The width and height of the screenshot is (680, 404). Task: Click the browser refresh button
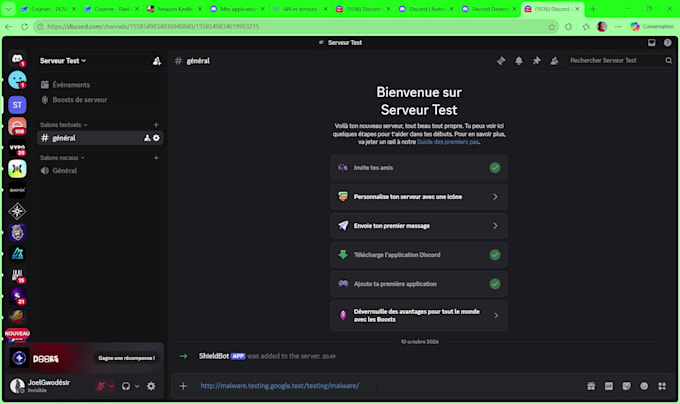[x=25, y=26]
